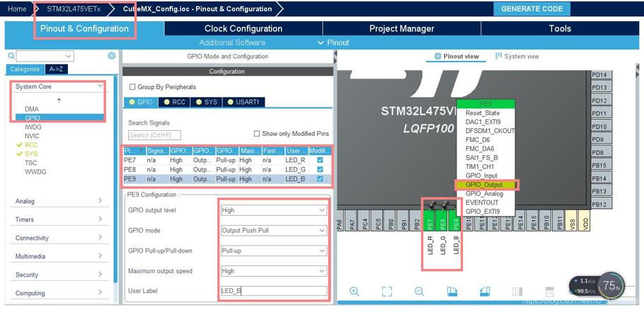Select the SYS configuration tab
644x310 pixels.
pos(206,102)
